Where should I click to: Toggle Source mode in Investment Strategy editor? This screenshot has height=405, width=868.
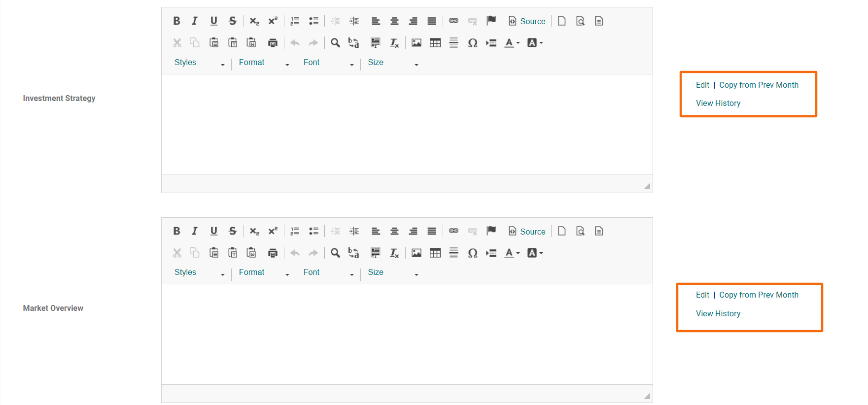point(527,21)
